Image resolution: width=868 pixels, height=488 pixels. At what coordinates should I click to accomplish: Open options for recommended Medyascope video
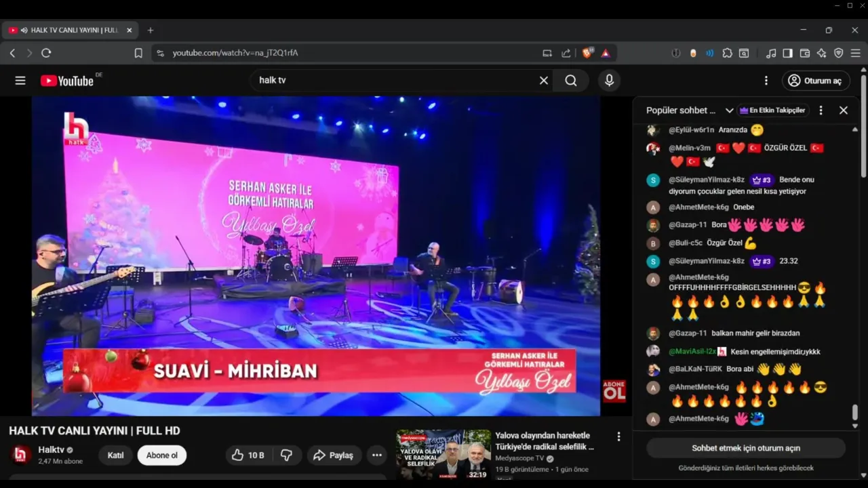click(x=618, y=437)
